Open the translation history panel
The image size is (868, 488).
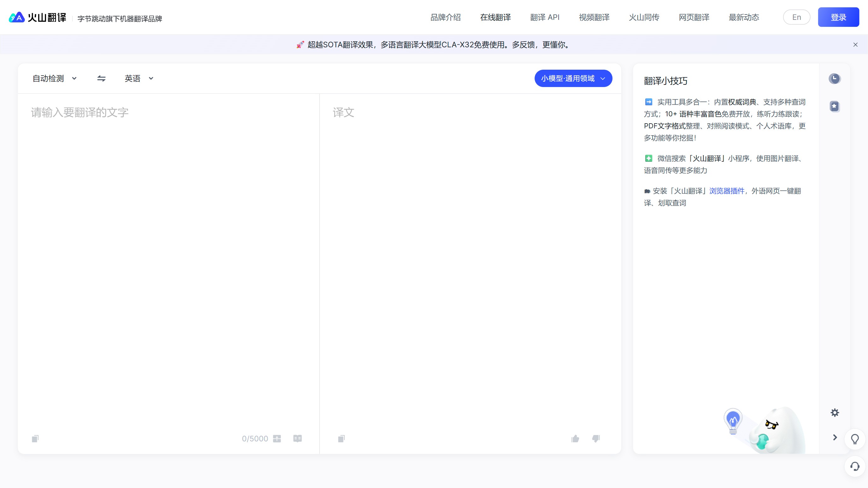[835, 78]
